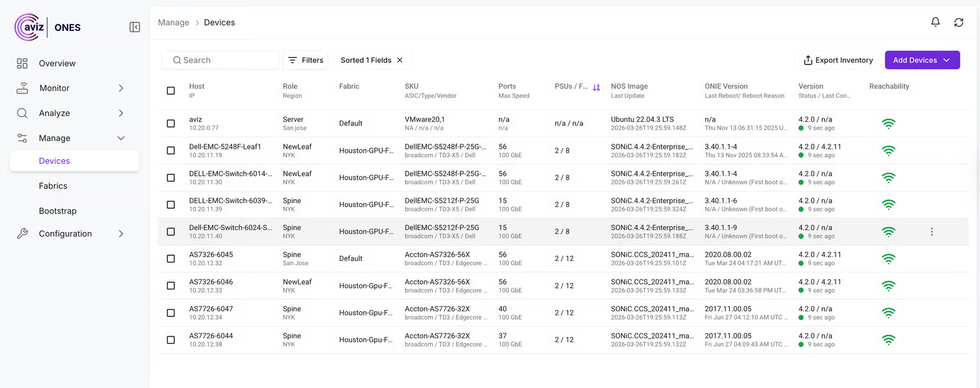Click the Export Inventory button
This screenshot has width=980, height=388.
tap(837, 61)
